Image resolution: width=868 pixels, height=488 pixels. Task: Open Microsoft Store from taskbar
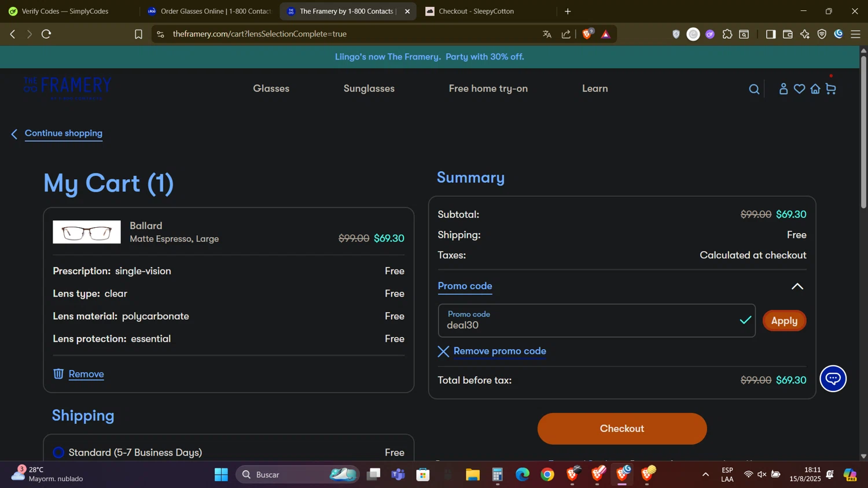tap(423, 475)
